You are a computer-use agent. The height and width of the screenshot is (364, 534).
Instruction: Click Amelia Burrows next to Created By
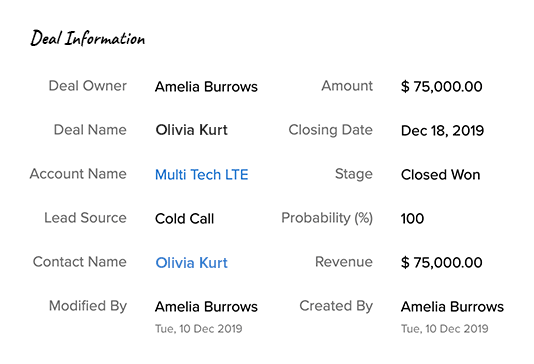[x=452, y=307]
